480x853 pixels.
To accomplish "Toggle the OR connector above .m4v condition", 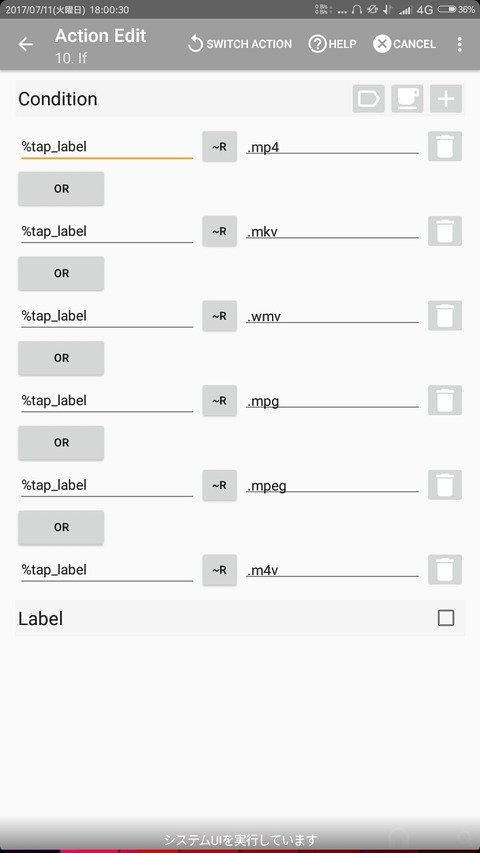I will coord(61,527).
